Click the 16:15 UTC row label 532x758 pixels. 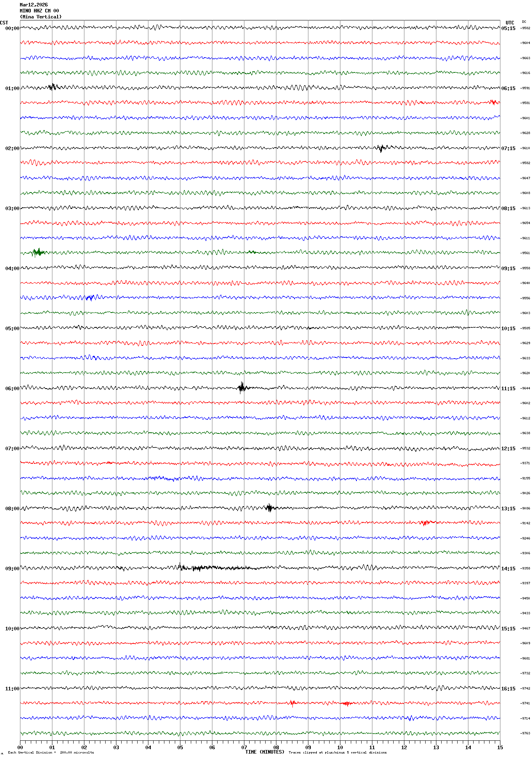click(508, 689)
